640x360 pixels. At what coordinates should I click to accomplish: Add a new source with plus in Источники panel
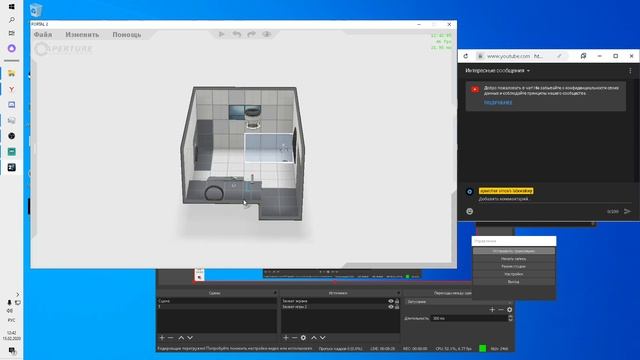pyautogui.click(x=286, y=338)
